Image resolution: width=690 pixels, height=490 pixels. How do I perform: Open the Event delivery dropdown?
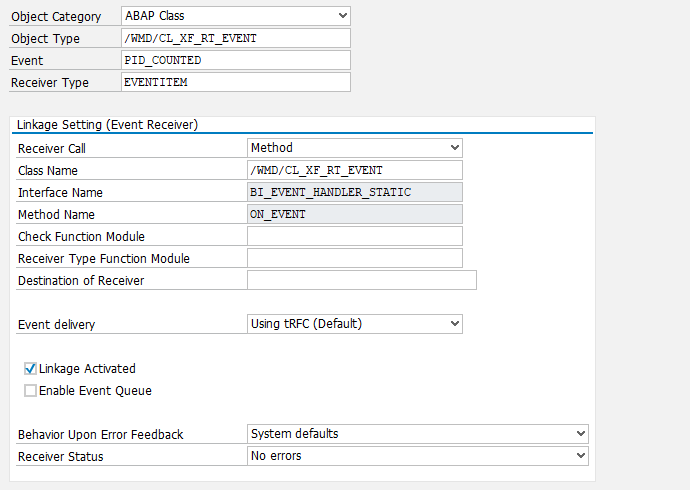pyautogui.click(x=355, y=324)
